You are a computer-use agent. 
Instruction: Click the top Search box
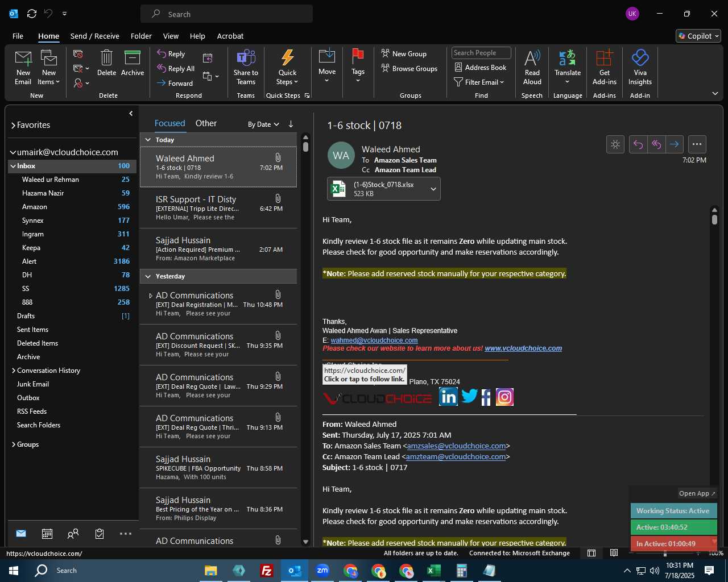click(x=226, y=14)
